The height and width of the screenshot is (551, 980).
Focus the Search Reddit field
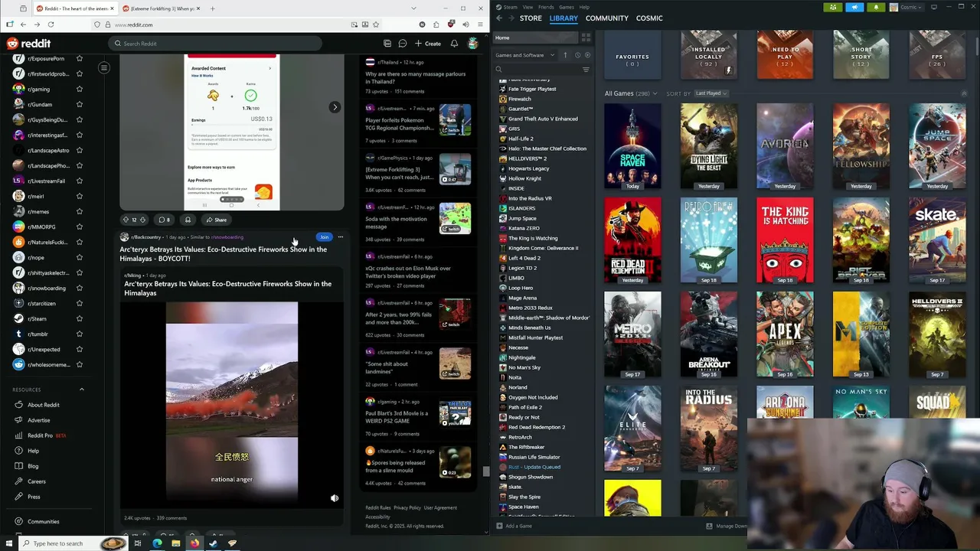click(x=214, y=44)
